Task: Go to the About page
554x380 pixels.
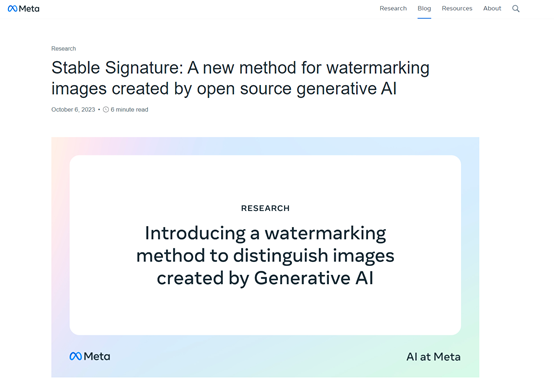Action: point(492,8)
